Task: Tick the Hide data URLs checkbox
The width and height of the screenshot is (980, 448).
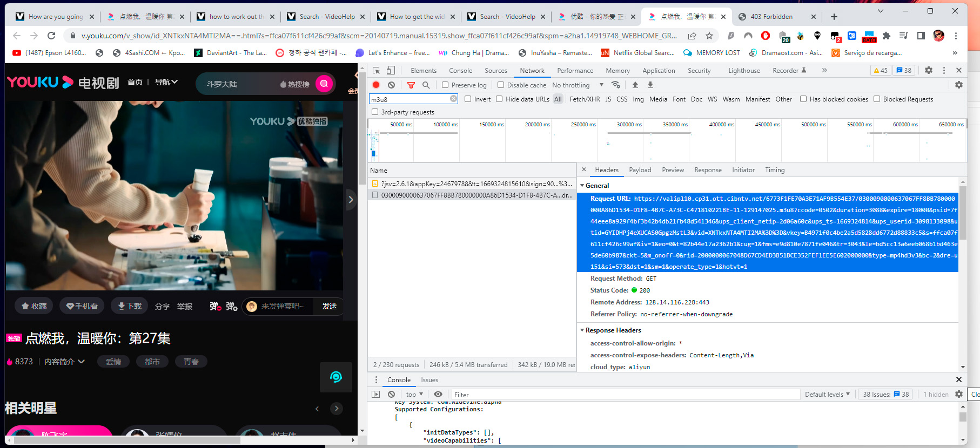Action: (x=499, y=99)
